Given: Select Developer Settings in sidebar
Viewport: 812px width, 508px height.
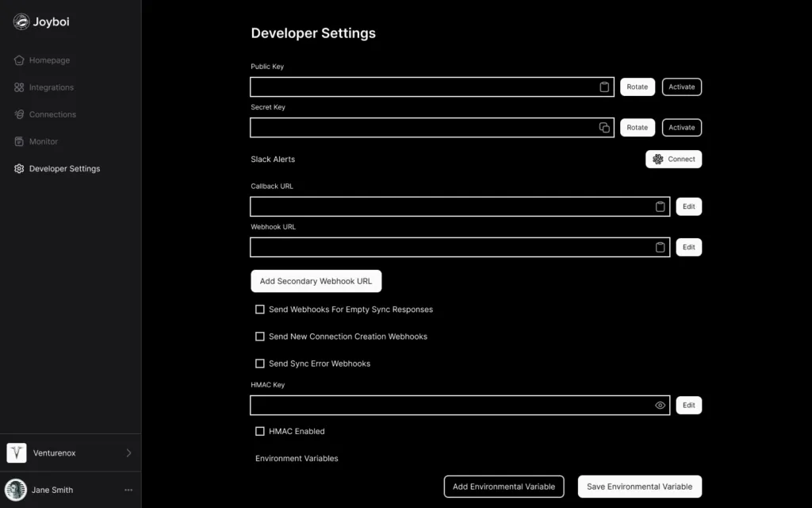Looking at the screenshot, I should (65, 168).
